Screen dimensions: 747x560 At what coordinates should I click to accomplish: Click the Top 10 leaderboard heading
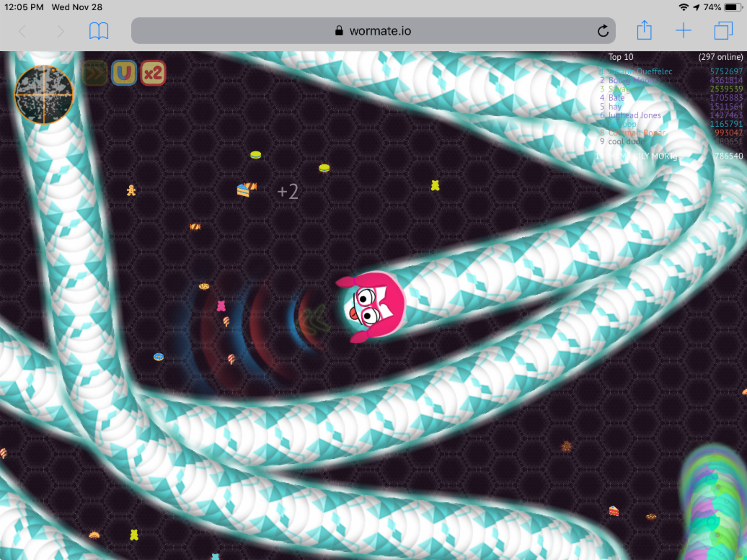621,57
